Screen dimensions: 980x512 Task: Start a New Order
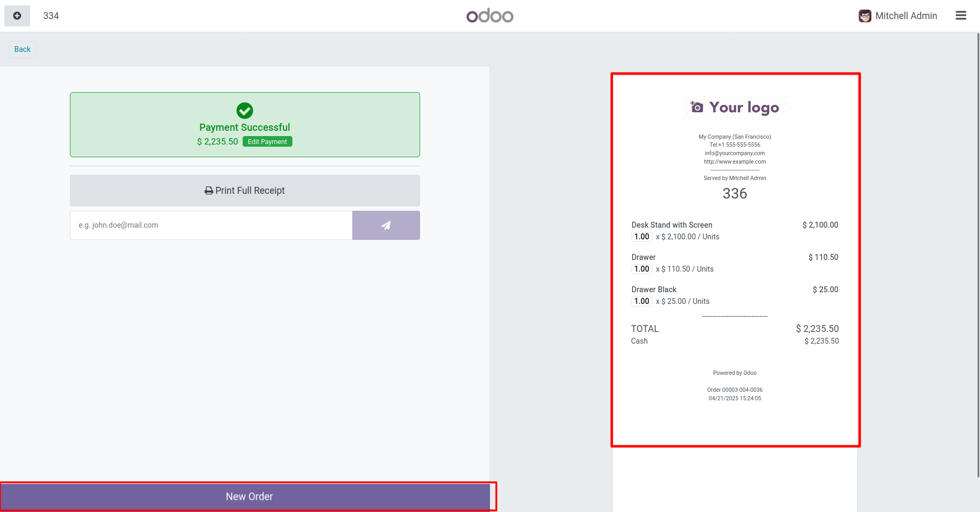(x=245, y=497)
